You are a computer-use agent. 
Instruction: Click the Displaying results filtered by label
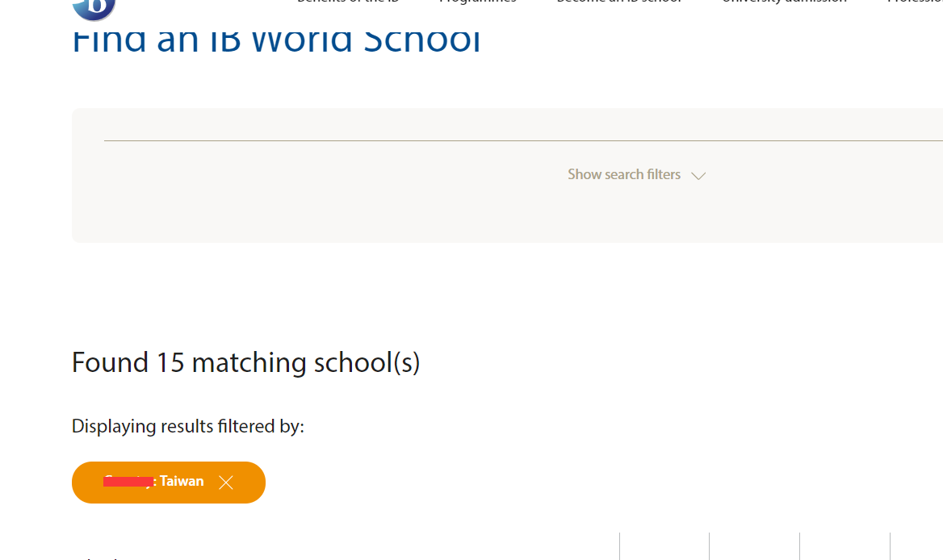coord(187,426)
